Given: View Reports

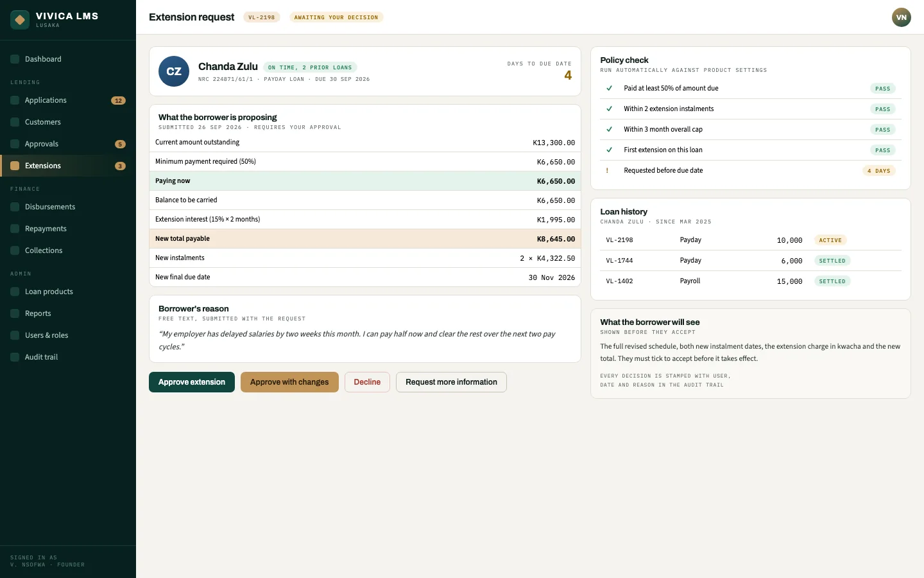Looking at the screenshot, I should click(x=68, y=313).
